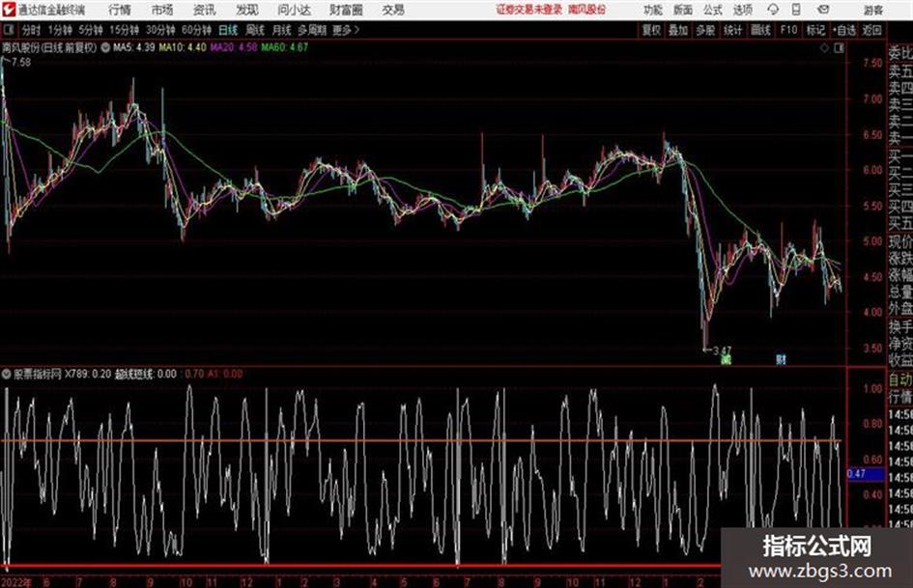Open the mail envelope icon

(x=823, y=10)
